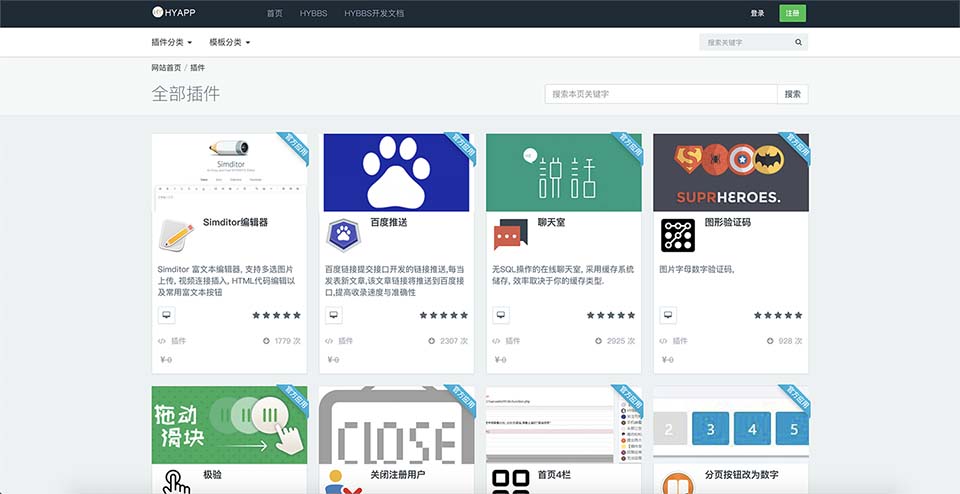Open HYBBS开发文档 nav link
The image size is (960, 494).
pos(374,13)
